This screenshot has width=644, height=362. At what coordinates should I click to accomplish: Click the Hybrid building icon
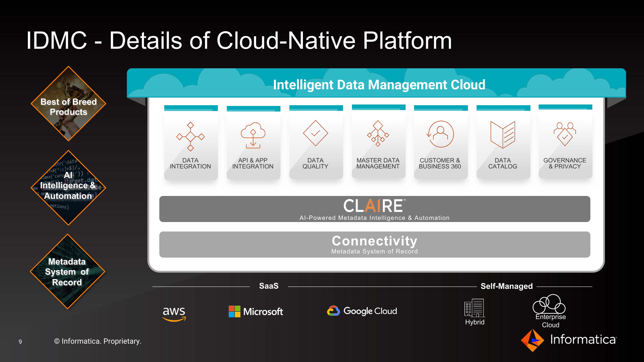tap(474, 308)
